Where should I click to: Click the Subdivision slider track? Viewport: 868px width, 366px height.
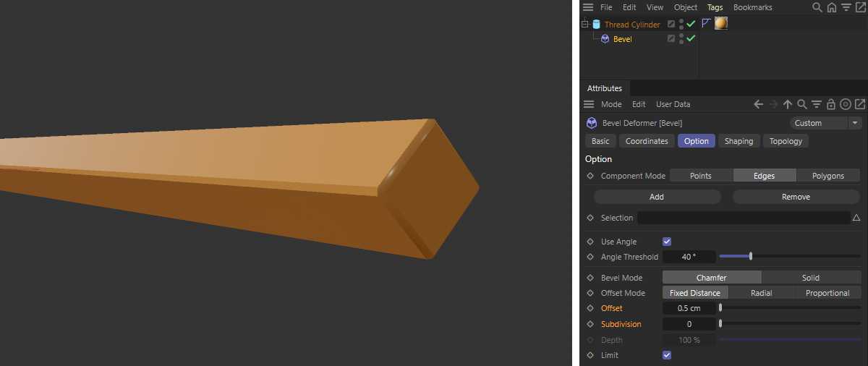click(x=790, y=324)
